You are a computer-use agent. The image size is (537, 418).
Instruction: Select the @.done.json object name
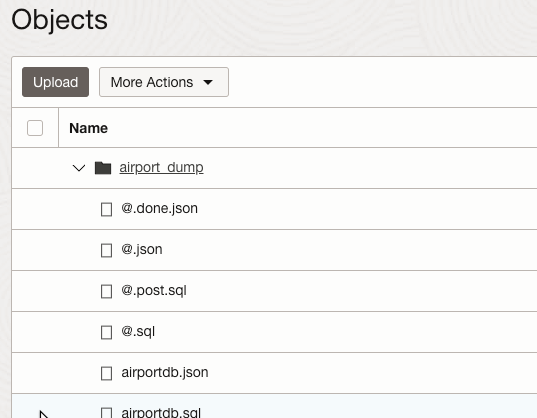click(160, 208)
